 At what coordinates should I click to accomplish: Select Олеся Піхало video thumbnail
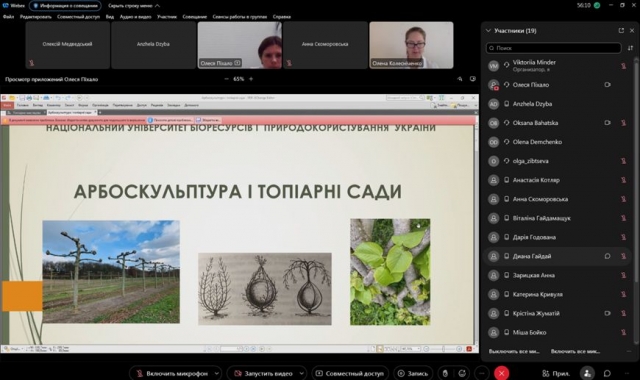240,45
